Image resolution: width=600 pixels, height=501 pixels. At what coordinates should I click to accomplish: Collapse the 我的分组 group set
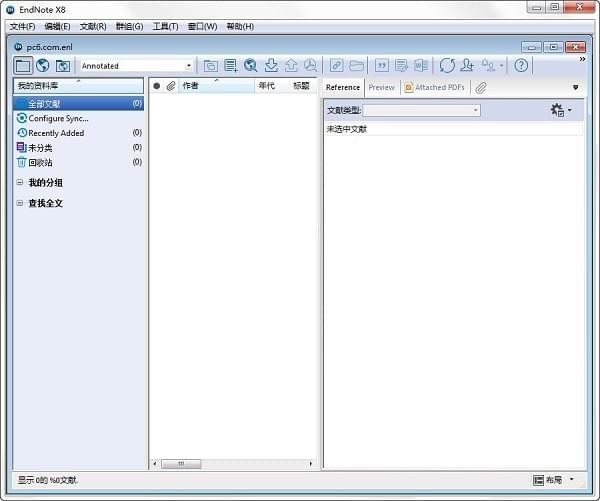[20, 183]
